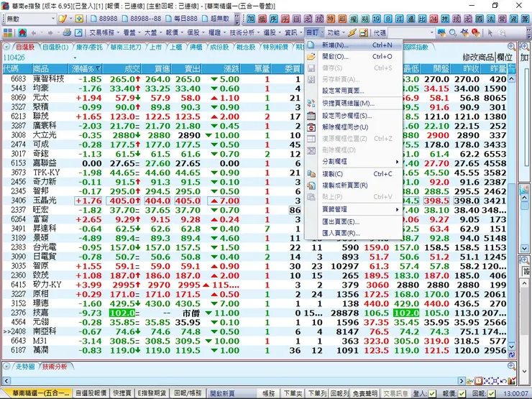
Task: Click the printer icon
Action: tap(67, 32)
